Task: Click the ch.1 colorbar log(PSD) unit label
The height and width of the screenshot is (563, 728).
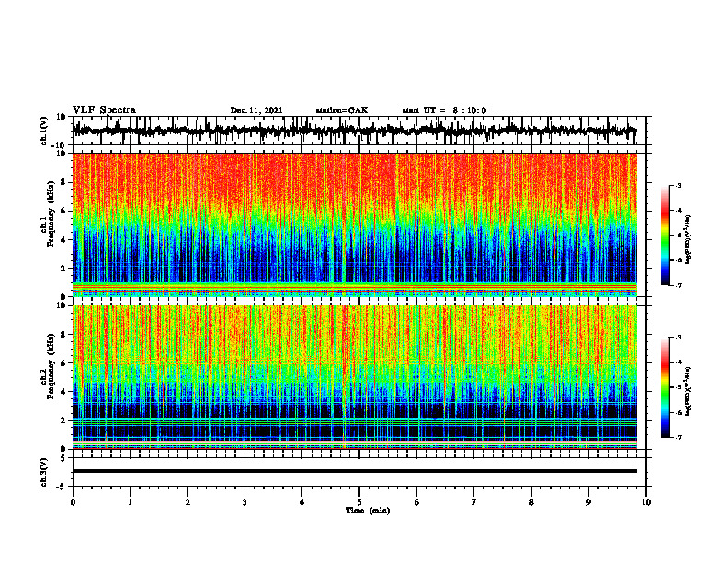Action: point(688,239)
